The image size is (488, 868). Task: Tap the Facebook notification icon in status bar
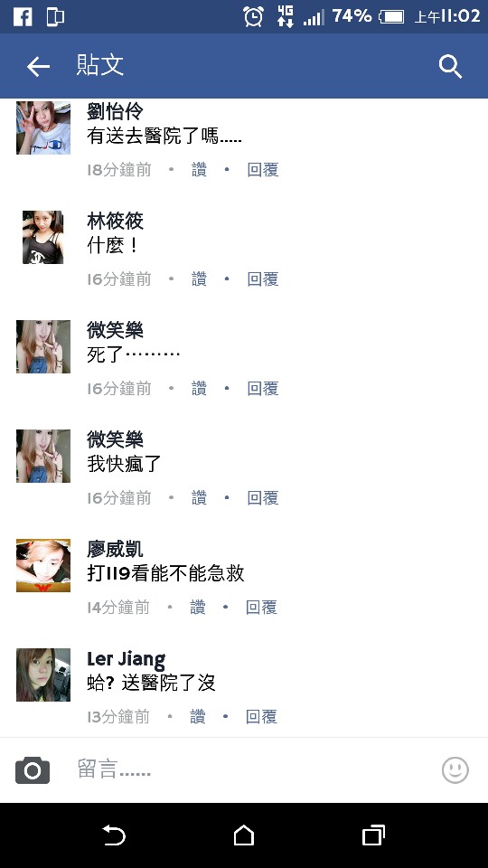point(23,16)
